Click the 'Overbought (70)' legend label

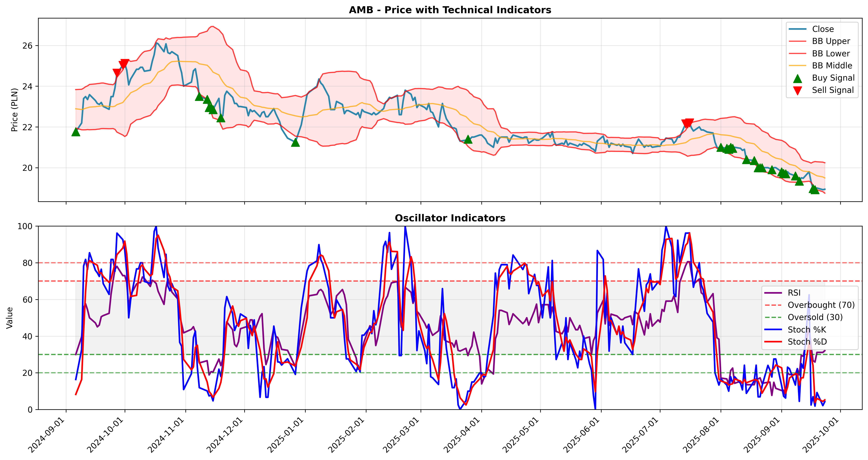[x=821, y=305]
